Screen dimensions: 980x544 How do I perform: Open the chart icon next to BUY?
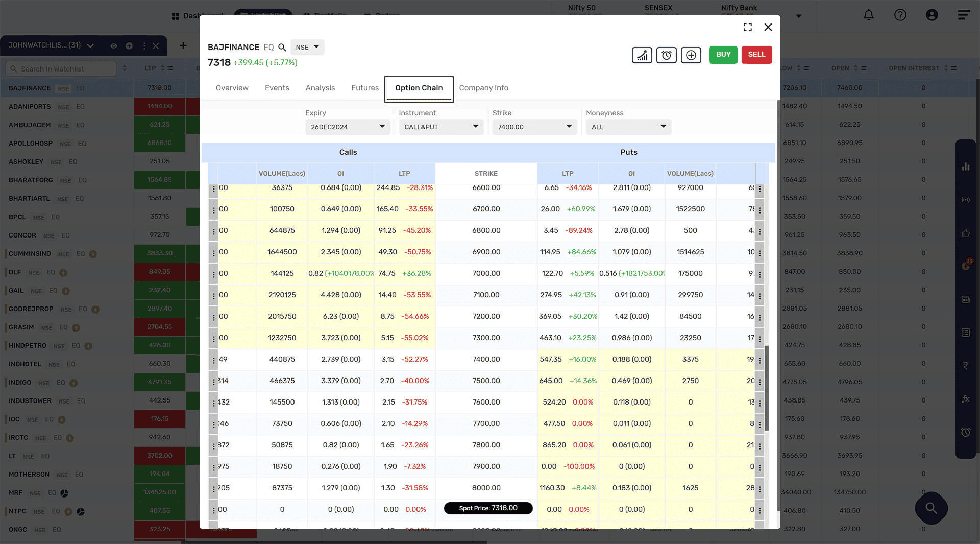[x=642, y=55]
